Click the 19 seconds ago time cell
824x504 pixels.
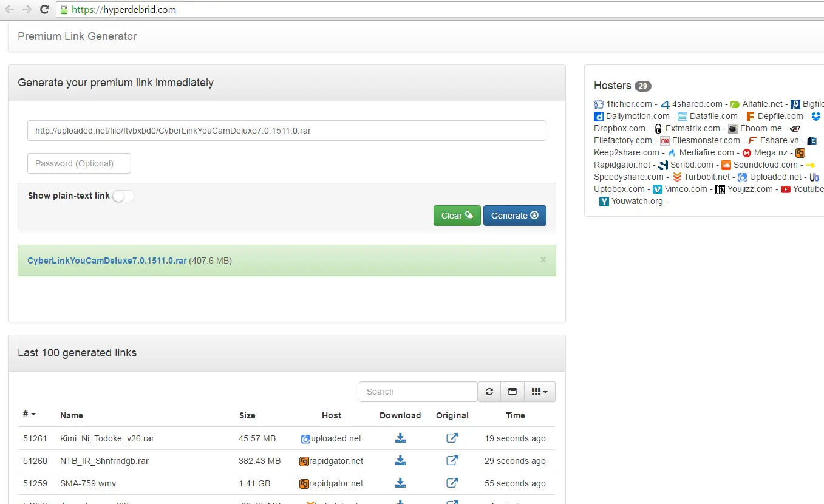pos(515,438)
